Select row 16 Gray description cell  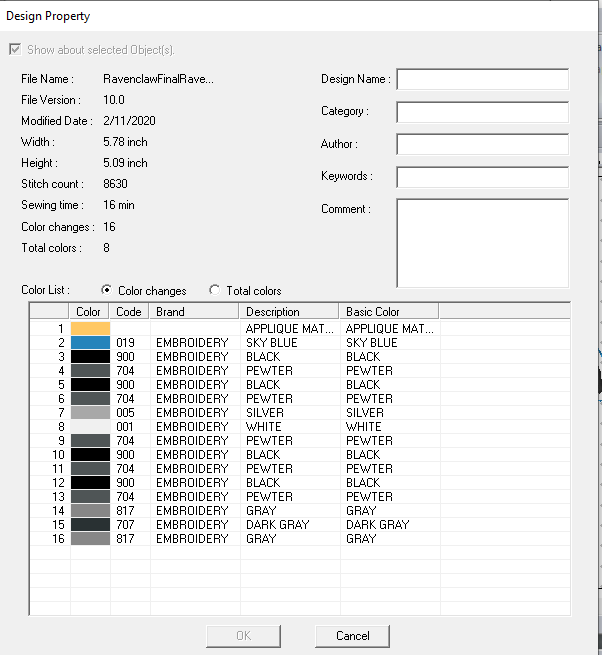(290, 538)
